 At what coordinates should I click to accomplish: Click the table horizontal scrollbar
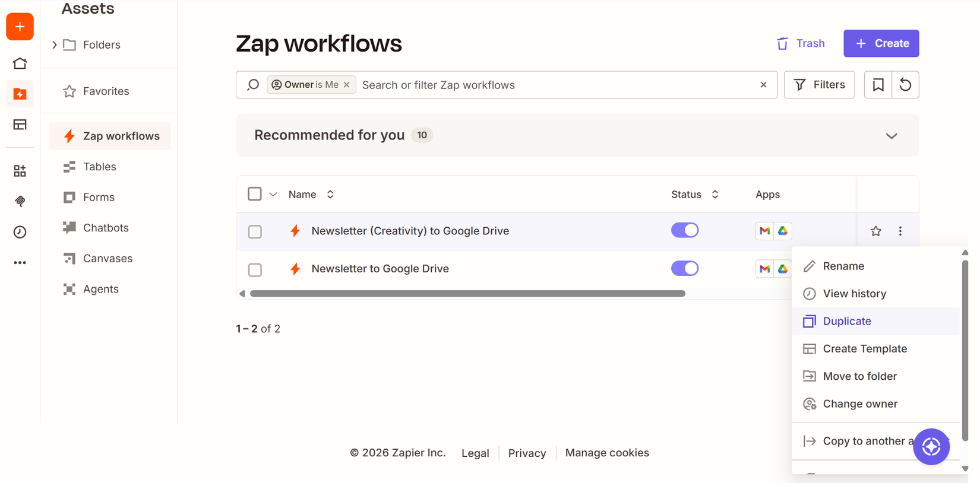point(467,294)
